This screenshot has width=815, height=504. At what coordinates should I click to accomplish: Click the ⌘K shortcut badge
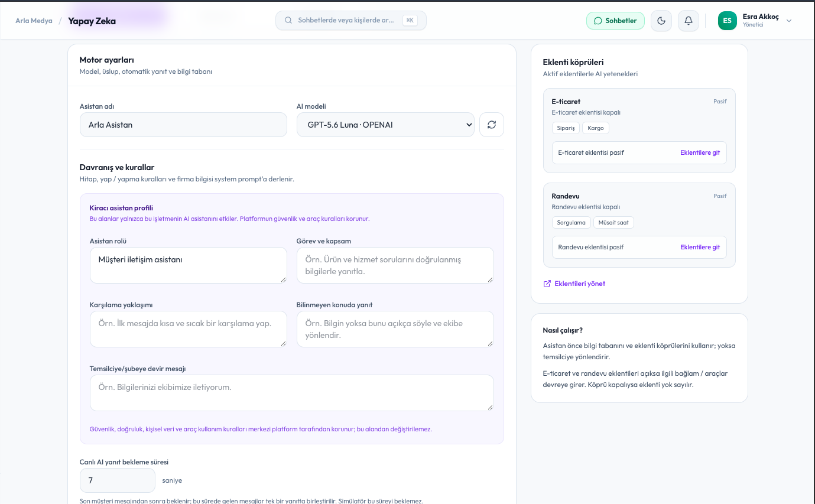410,20
